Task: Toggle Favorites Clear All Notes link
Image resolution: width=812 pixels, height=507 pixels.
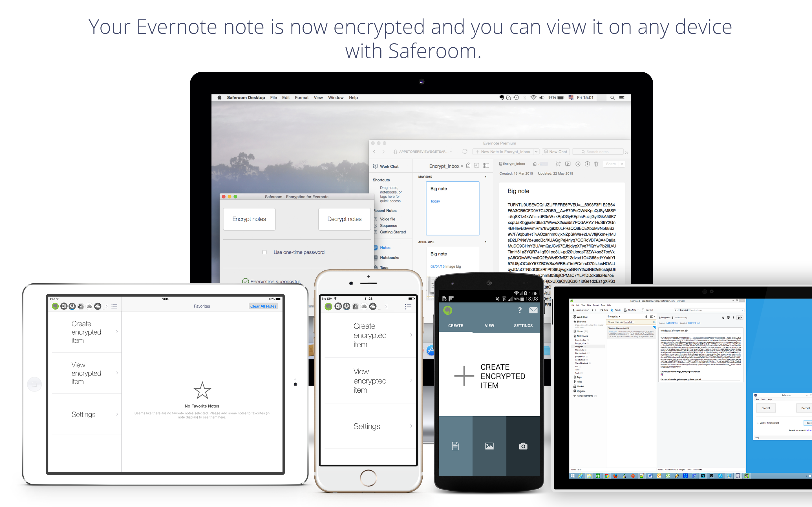Action: (x=264, y=306)
